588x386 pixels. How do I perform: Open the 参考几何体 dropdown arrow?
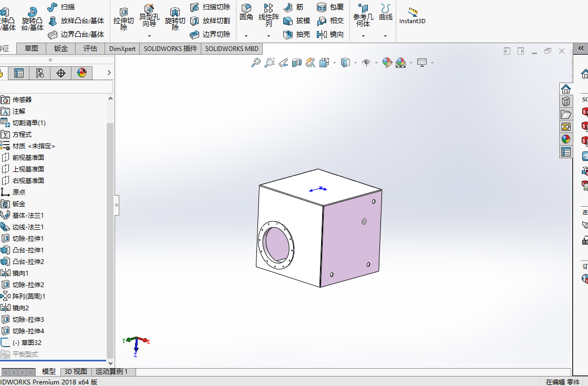(x=363, y=36)
